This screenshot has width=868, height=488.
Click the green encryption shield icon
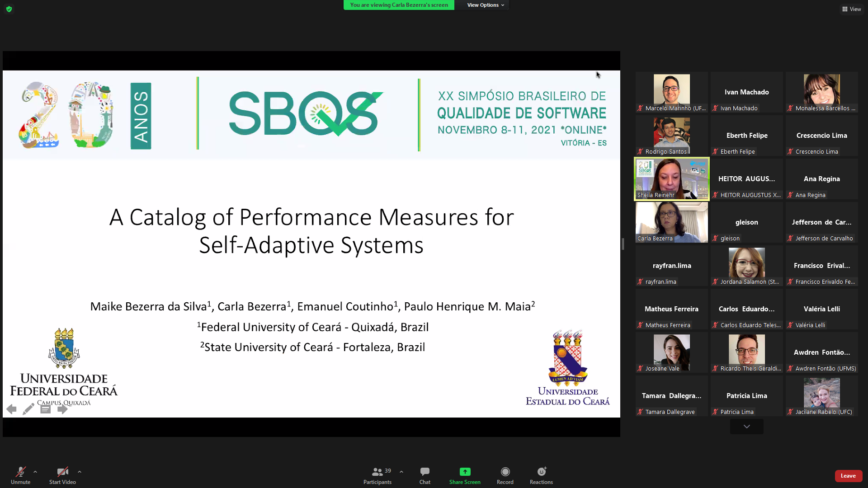click(x=9, y=9)
